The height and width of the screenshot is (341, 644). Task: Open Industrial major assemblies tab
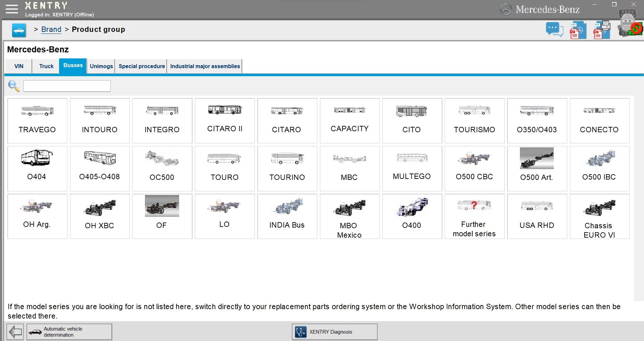tap(205, 66)
